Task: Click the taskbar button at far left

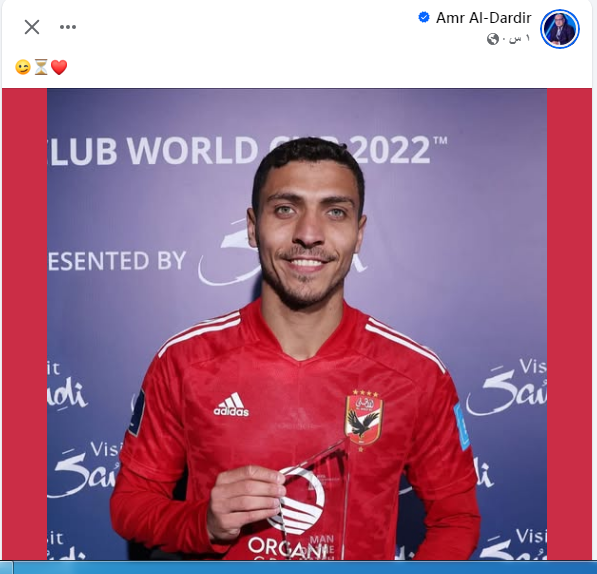Action: click(6, 568)
